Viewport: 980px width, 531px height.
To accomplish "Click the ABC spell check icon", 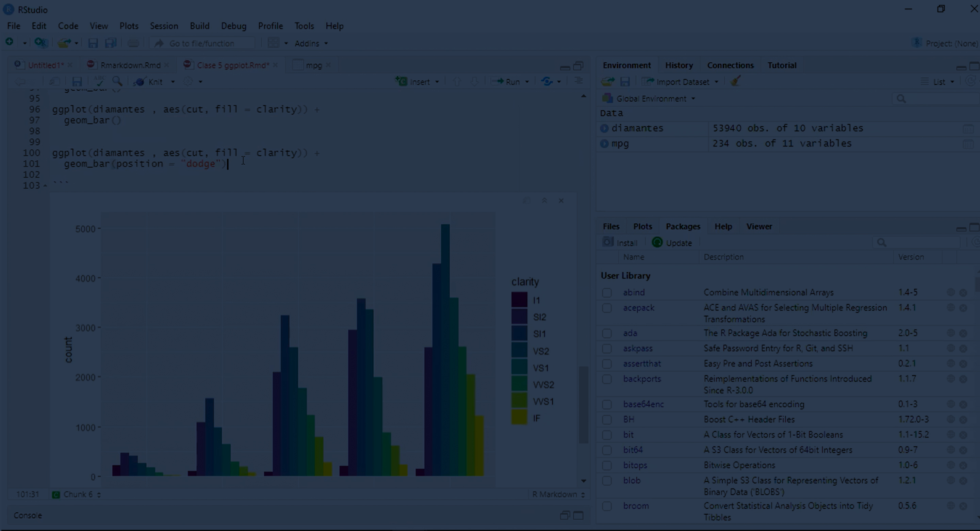I will click(x=99, y=81).
